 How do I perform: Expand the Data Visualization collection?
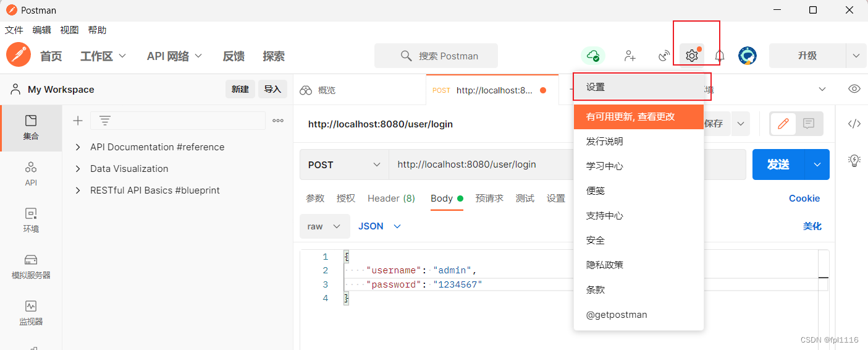click(x=78, y=169)
